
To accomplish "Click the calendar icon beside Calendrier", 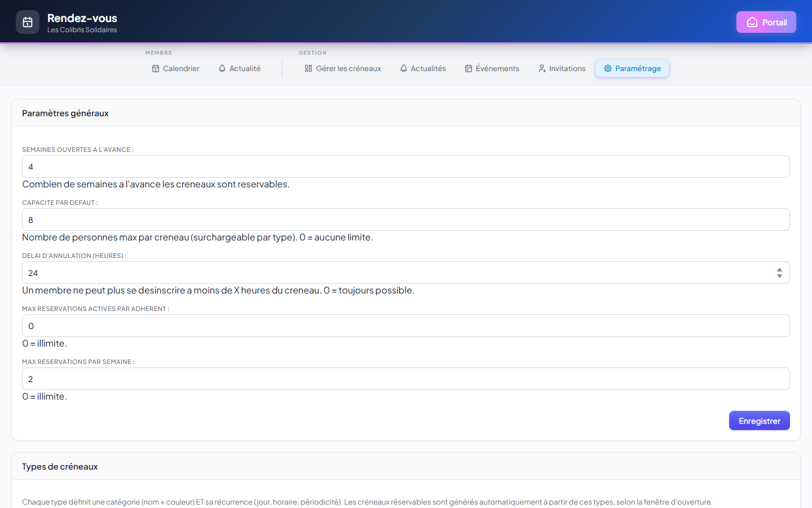I will [156, 68].
